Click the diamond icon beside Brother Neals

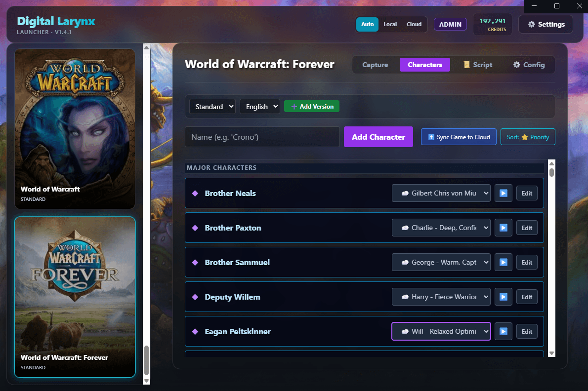point(195,193)
